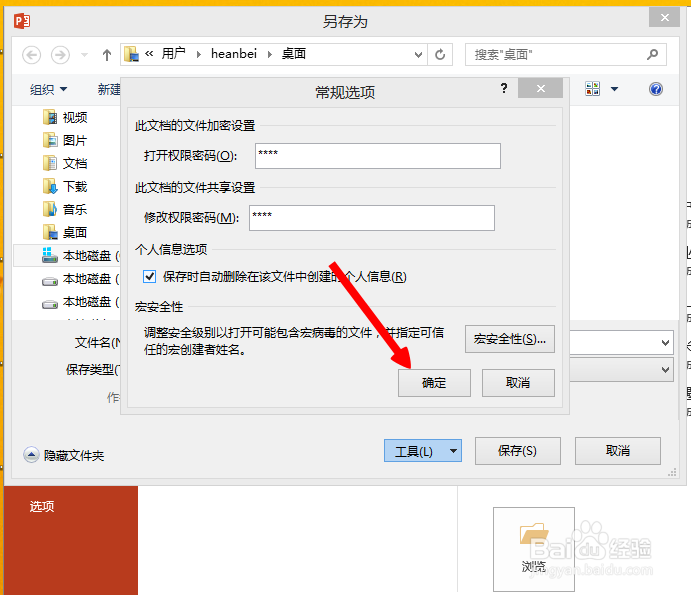Select the 文档 folder
691x595 pixels.
coord(65,164)
